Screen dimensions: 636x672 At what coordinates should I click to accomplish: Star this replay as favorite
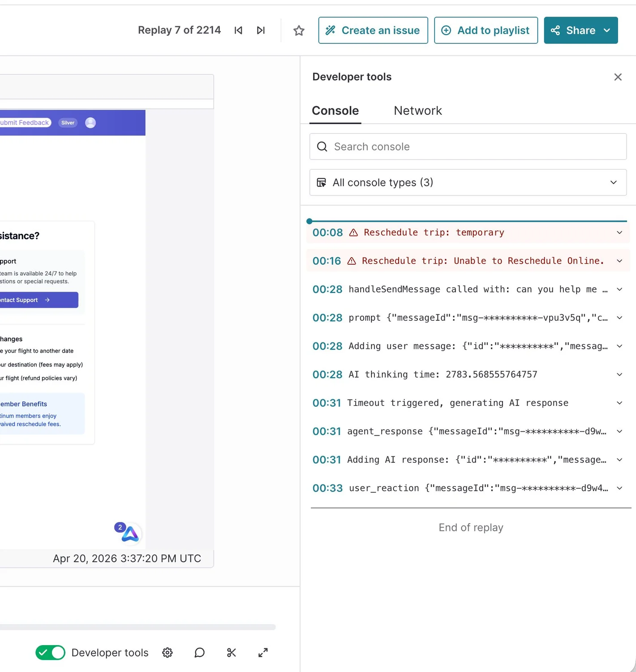[299, 30]
